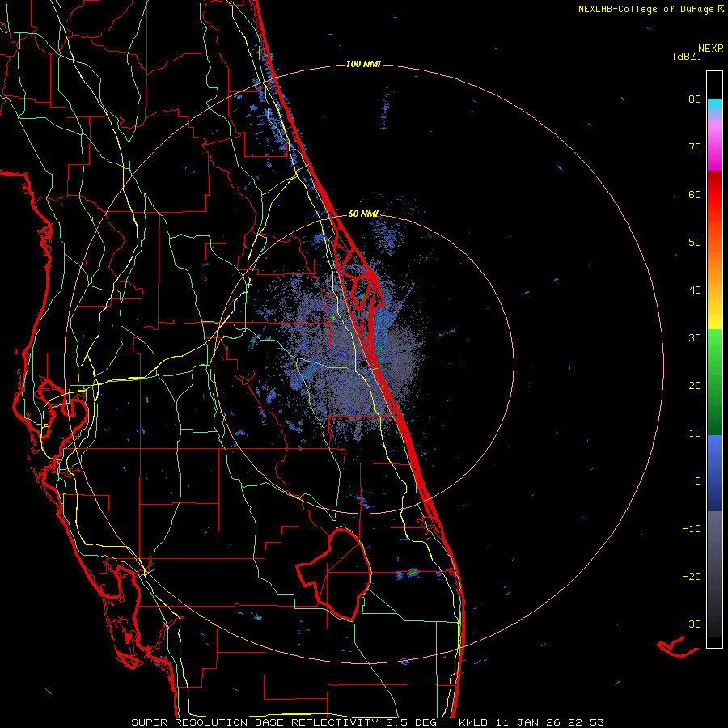Click the SUPER-RESOLUTION BASE REFLECTIVITY caption text

coord(254,722)
